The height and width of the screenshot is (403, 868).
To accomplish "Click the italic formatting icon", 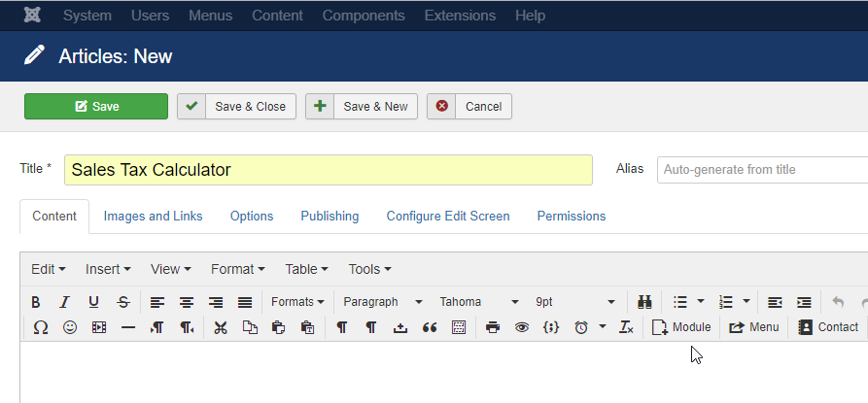I will pos(65,302).
